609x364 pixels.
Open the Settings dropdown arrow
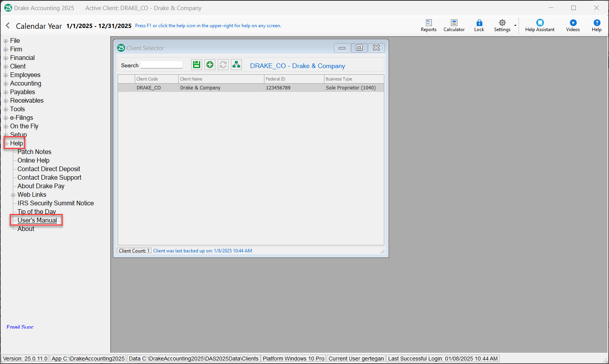[515, 26]
